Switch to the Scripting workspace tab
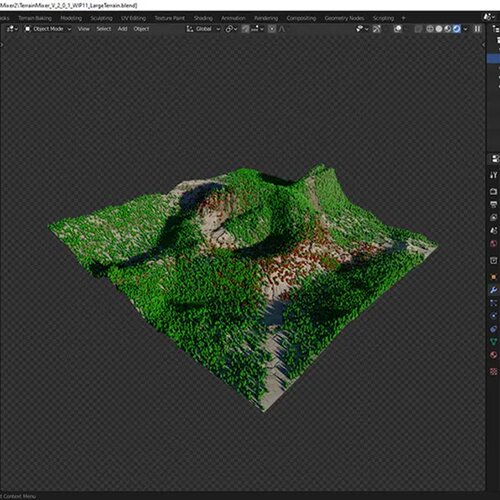 coord(383,18)
